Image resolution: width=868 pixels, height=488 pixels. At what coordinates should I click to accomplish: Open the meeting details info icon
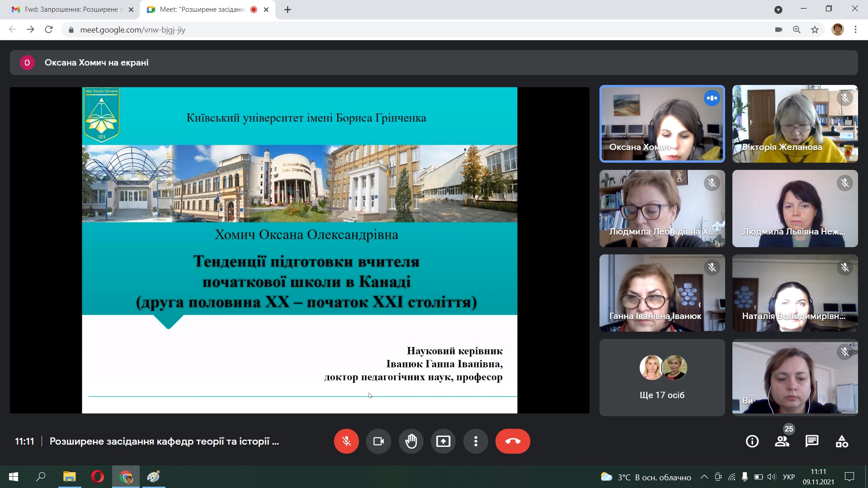tap(752, 441)
